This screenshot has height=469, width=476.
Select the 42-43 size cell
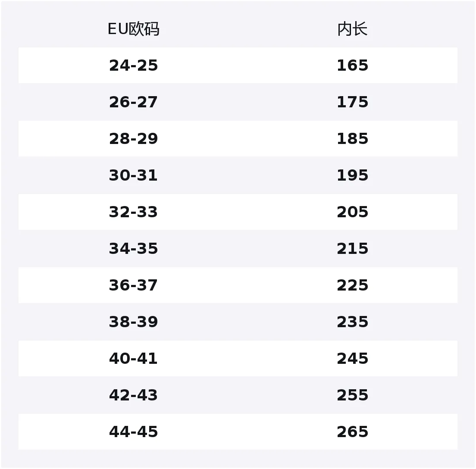134,395
